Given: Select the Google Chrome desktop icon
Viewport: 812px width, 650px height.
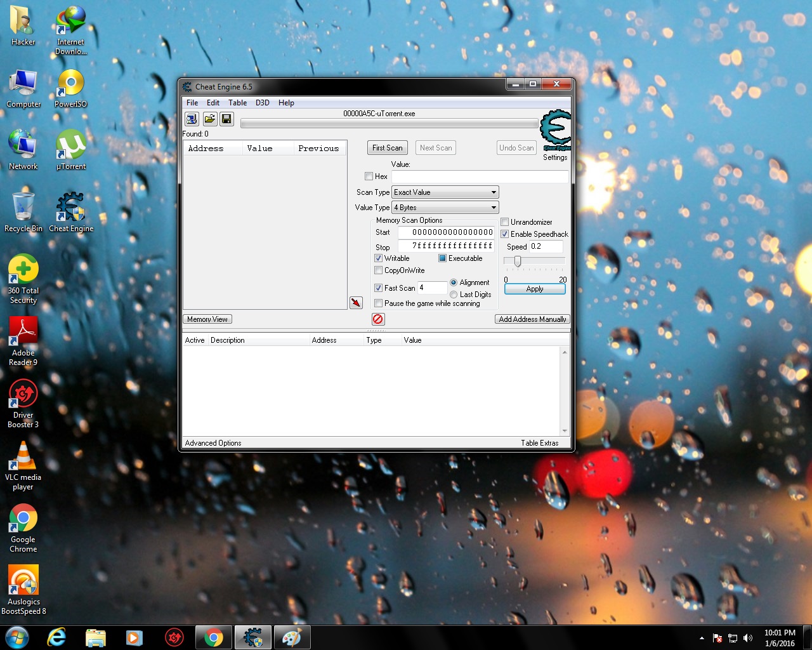Looking at the screenshot, I should pyautogui.click(x=23, y=528).
